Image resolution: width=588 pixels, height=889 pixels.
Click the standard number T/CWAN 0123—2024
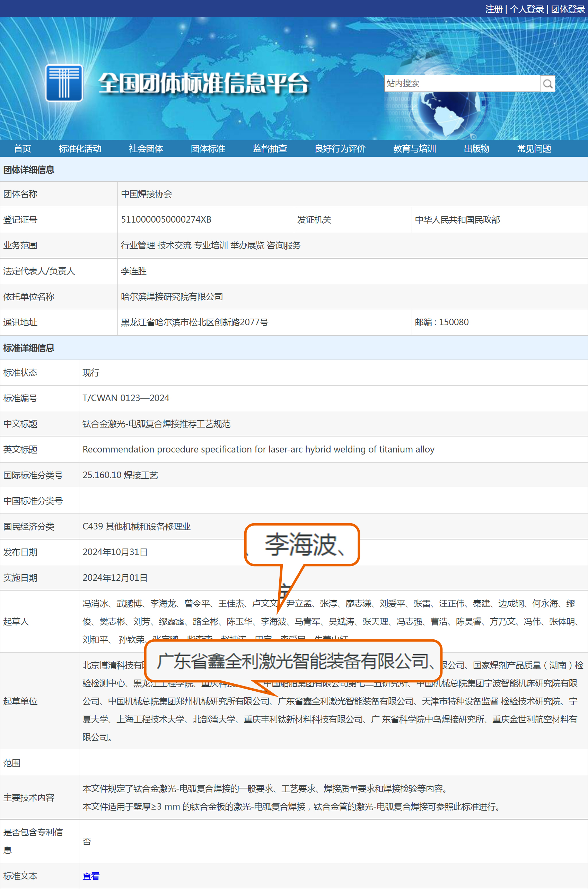(126, 398)
